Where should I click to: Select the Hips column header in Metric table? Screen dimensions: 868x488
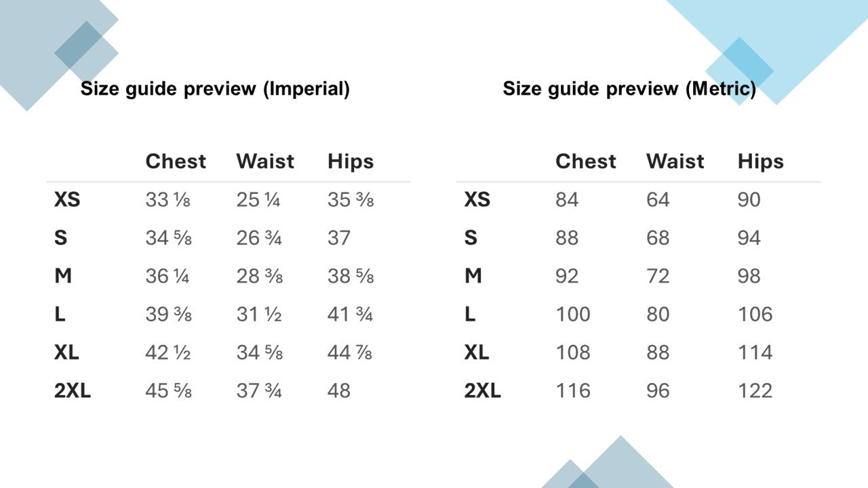(x=760, y=161)
